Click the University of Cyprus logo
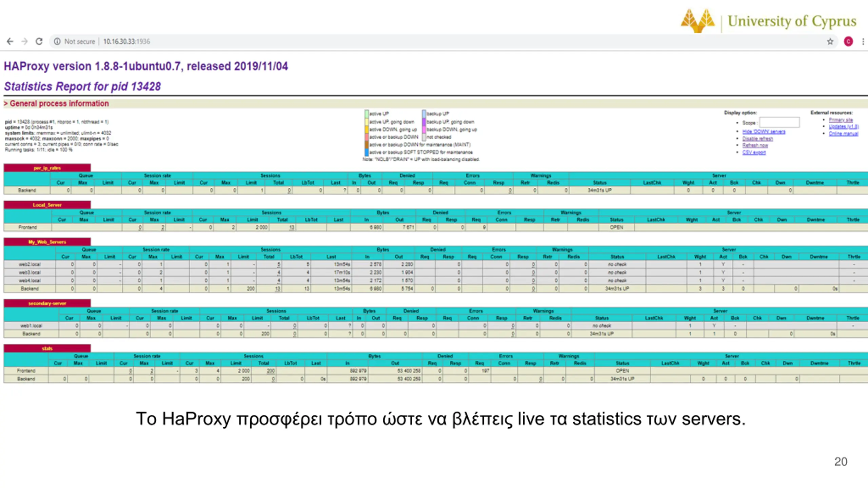Viewport: 868px width, 488px height. click(768, 21)
